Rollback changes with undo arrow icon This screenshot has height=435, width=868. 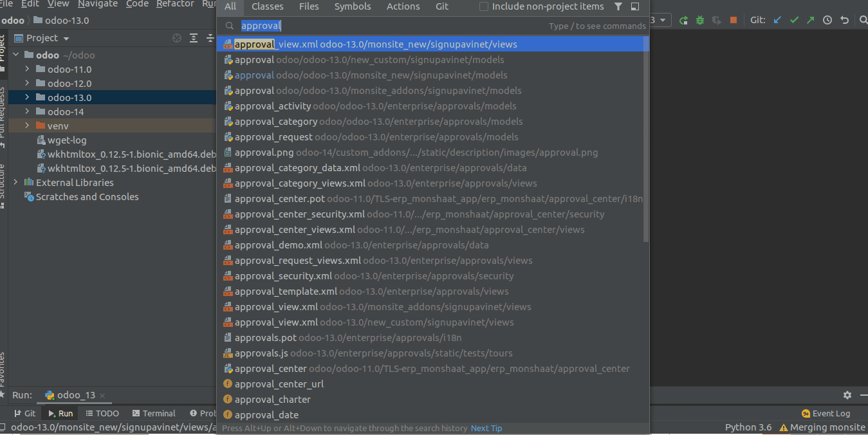pyautogui.click(x=844, y=21)
